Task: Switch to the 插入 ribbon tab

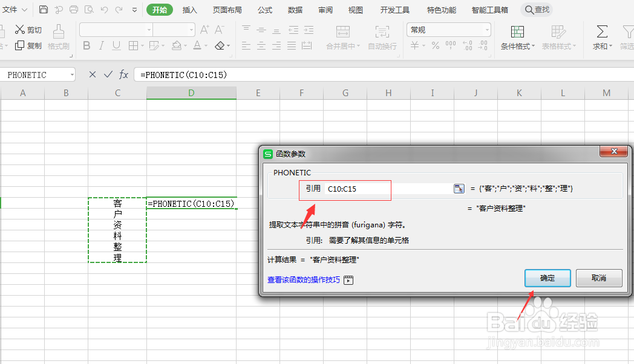Action: point(189,10)
